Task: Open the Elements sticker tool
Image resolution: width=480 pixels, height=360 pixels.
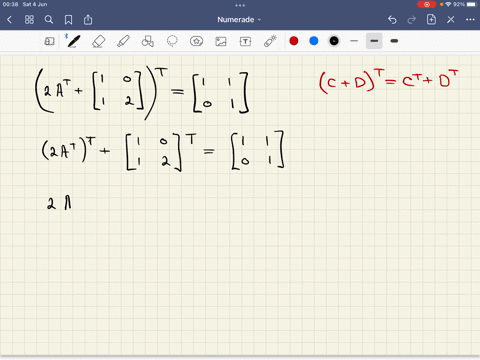Action: click(x=196, y=41)
